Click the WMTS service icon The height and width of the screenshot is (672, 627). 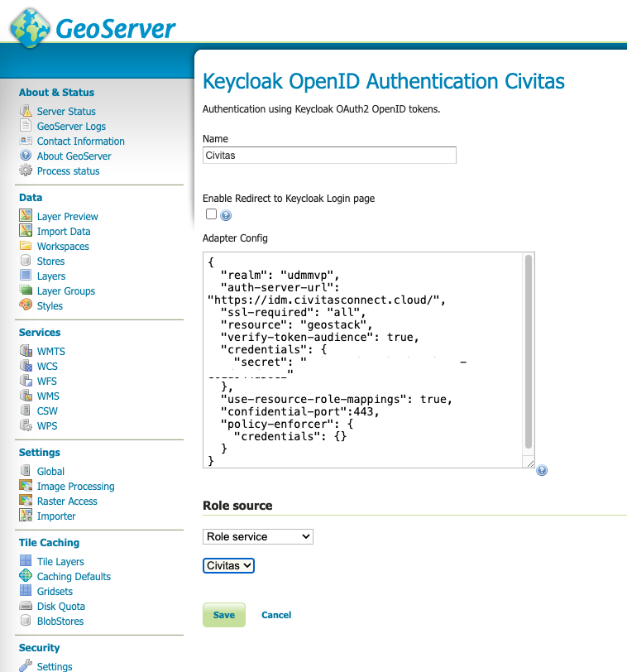coord(26,351)
